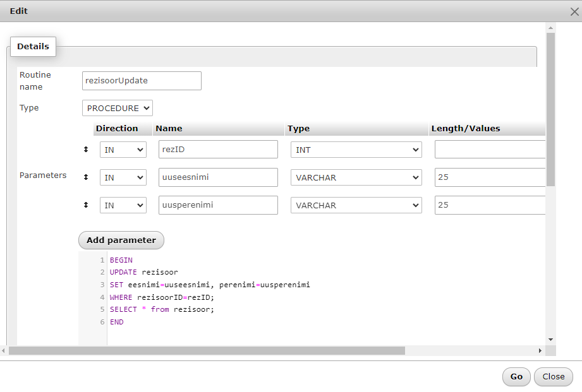This screenshot has width=582, height=392.
Task: Click the 'UPDATE rezisoor' code line
Action: point(144,272)
